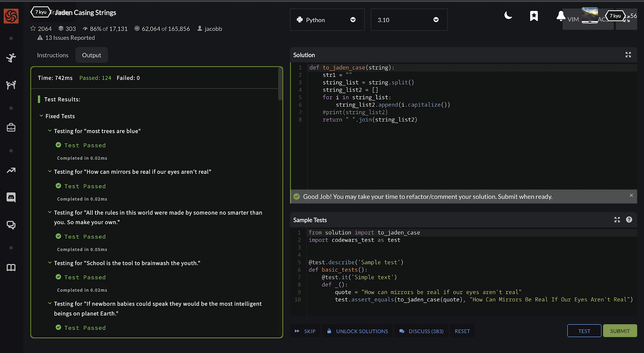
Task: Click the 7 kyu rank badge by avatar
Action: click(x=615, y=16)
